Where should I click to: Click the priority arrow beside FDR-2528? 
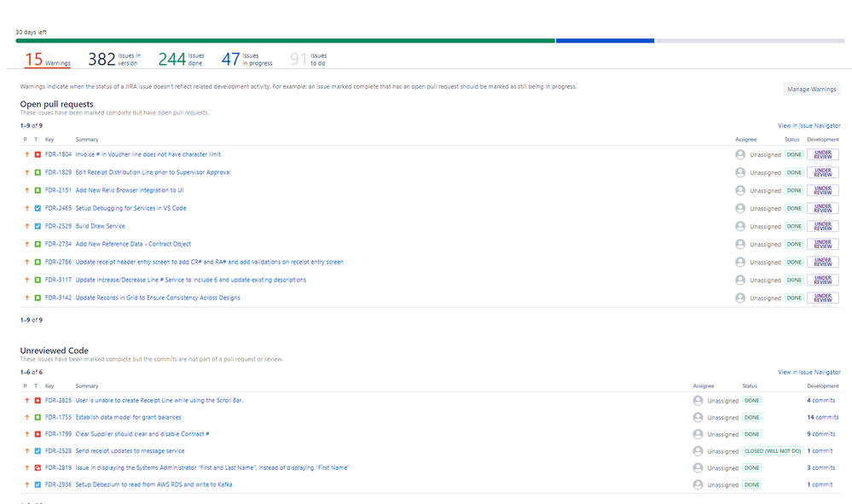[x=26, y=450]
